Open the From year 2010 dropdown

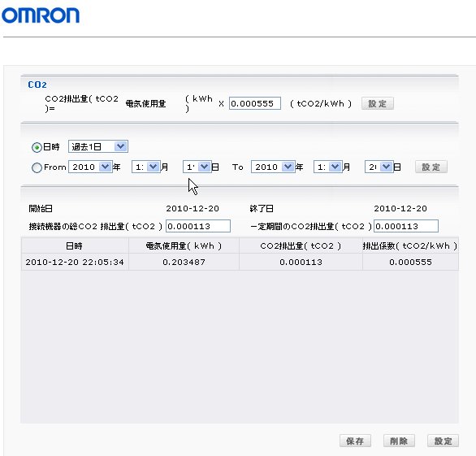pos(90,167)
